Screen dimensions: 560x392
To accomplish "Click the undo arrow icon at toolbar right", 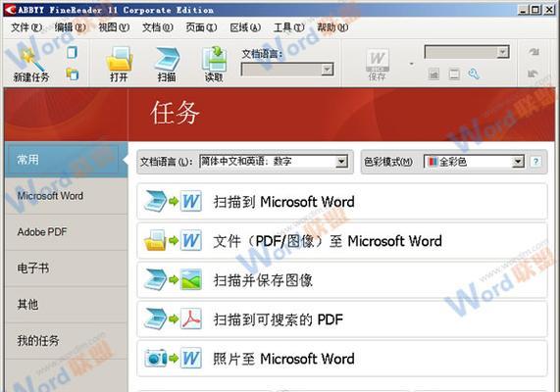I will pos(533,73).
